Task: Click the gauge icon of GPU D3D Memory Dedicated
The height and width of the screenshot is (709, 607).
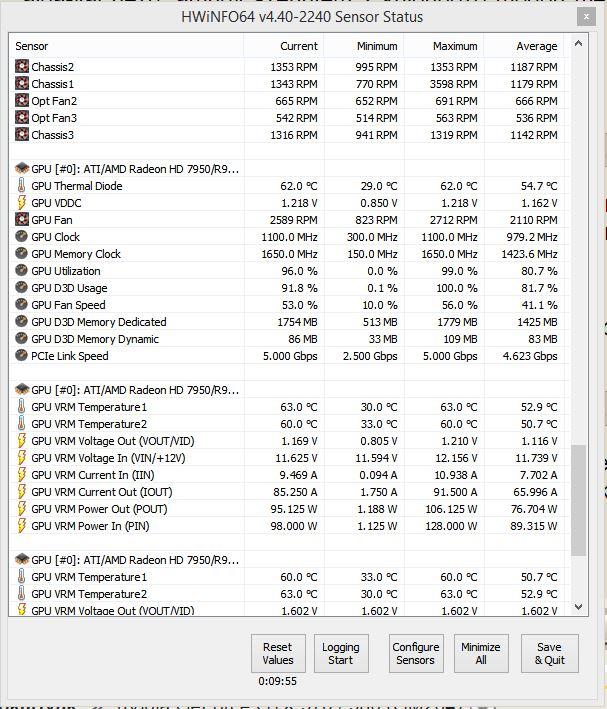Action: tap(21, 321)
